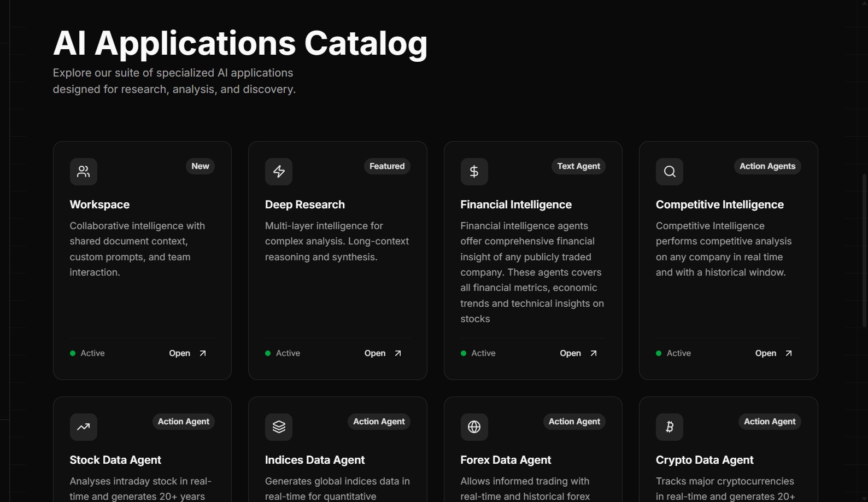Click the green status dot on Deep Research card
This screenshot has height=502, width=868.
coord(268,353)
